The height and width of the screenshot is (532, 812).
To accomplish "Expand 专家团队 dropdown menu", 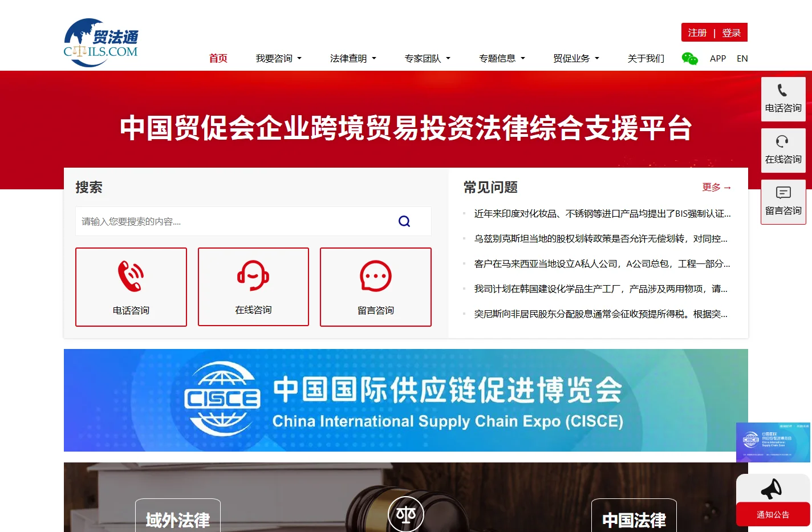I will pyautogui.click(x=428, y=58).
